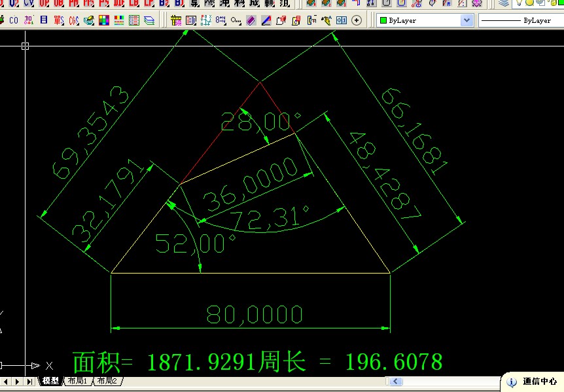Image resolution: width=564 pixels, height=392 pixels.
Task: Click the pink flower-shaped icon in top toolbar
Action: (x=477, y=3)
